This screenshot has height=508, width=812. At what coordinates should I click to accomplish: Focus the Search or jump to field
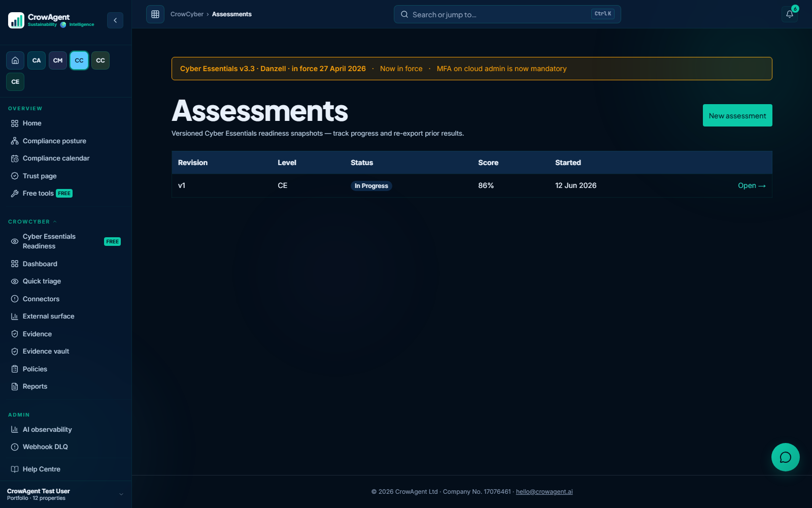point(507,14)
